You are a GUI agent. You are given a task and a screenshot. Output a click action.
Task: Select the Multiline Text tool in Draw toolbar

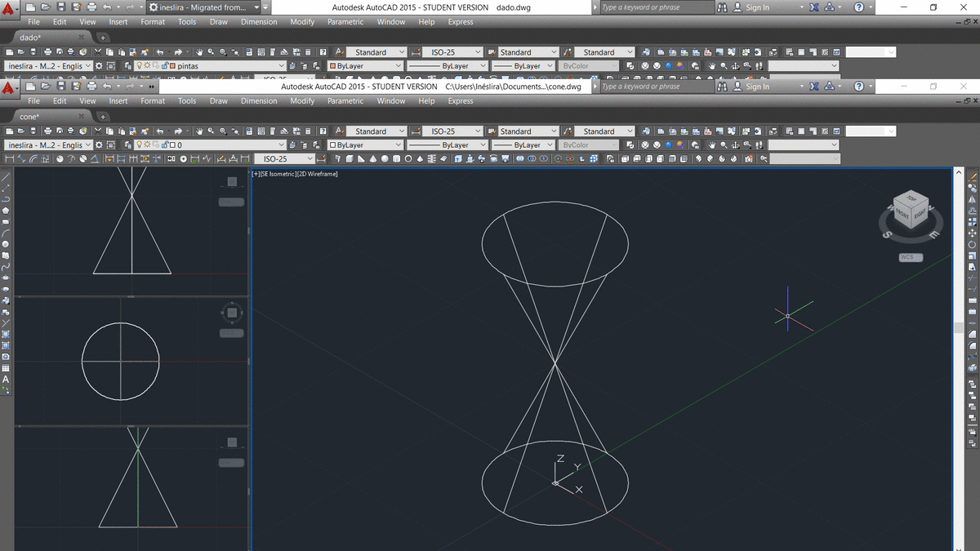(x=6, y=379)
